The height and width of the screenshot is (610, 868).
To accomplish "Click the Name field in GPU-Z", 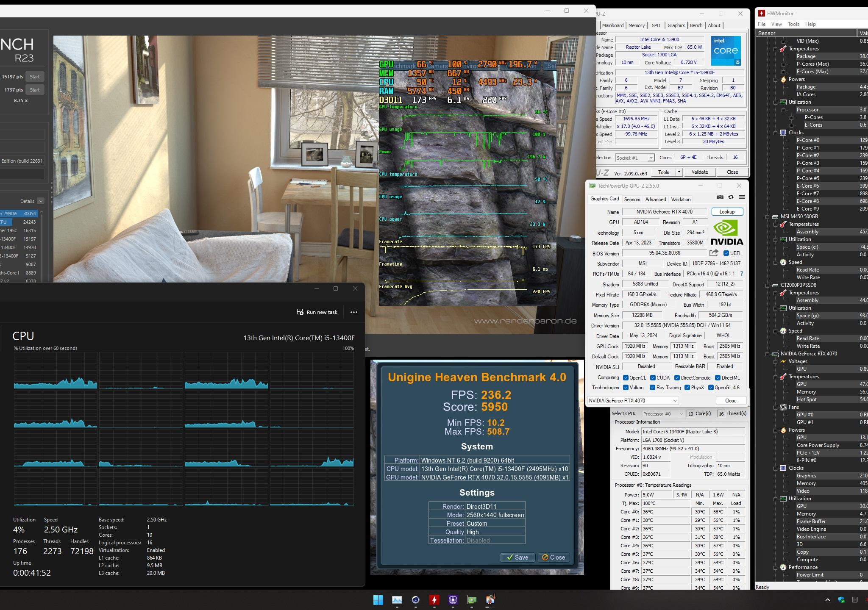I will coord(664,212).
